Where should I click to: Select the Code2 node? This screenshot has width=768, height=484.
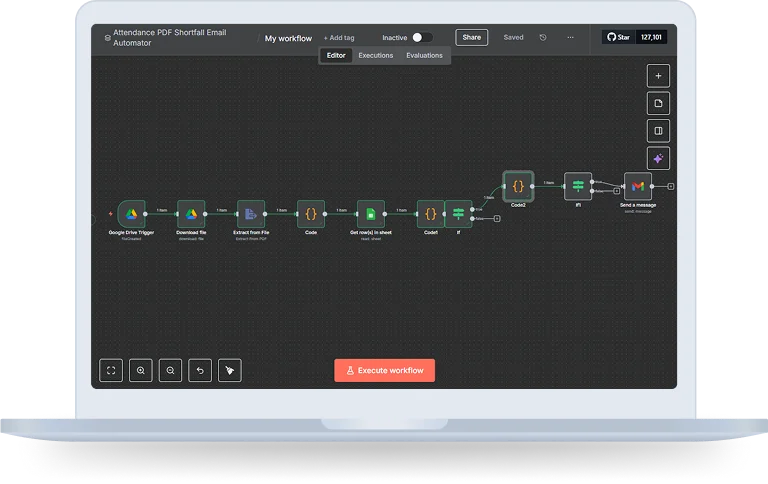518,185
